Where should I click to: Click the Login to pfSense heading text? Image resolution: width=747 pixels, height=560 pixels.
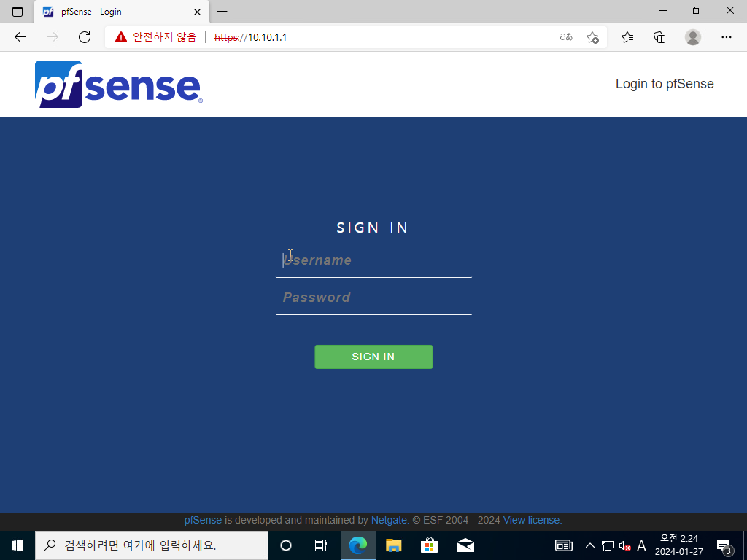click(665, 84)
